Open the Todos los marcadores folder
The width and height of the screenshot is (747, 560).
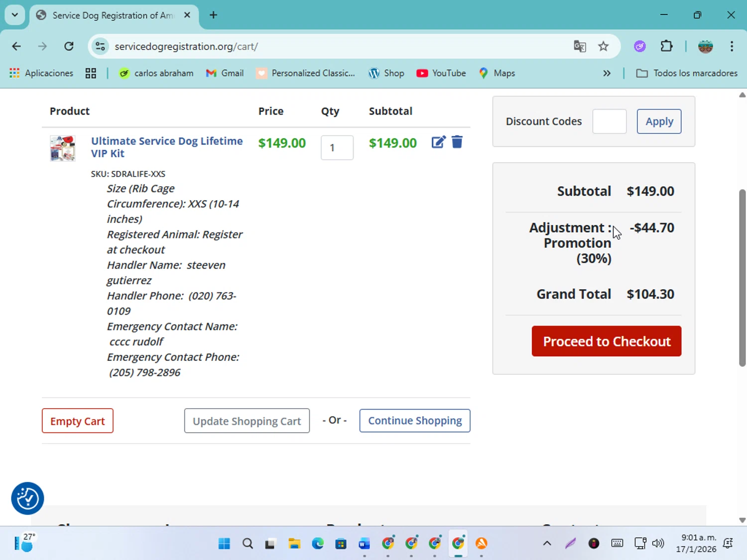[x=687, y=73]
